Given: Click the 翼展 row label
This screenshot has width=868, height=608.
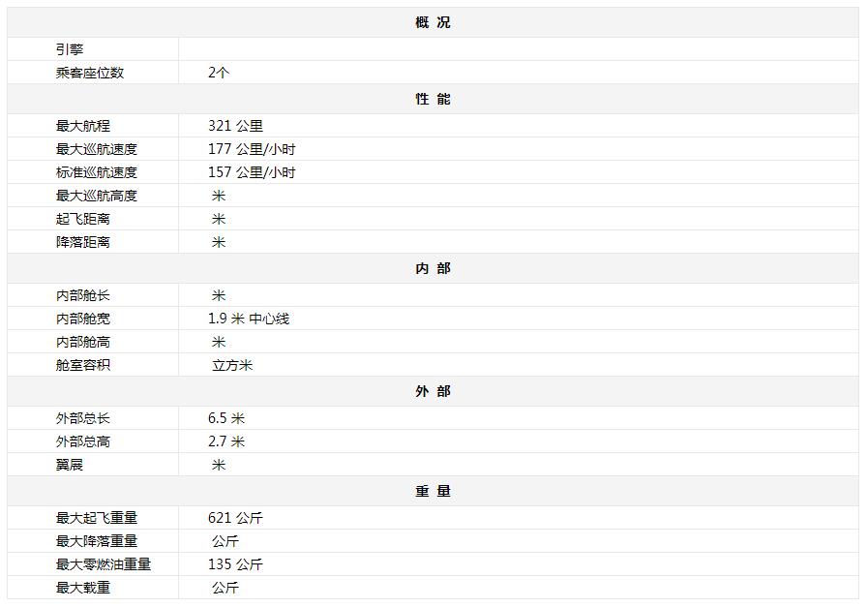Looking at the screenshot, I should (70, 465).
